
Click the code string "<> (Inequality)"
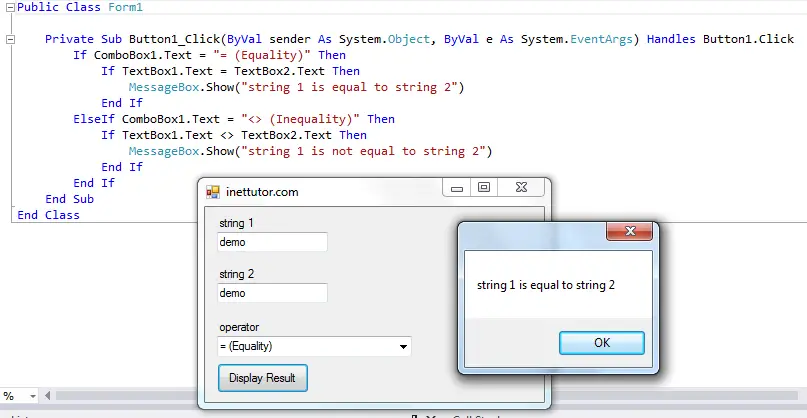point(301,119)
